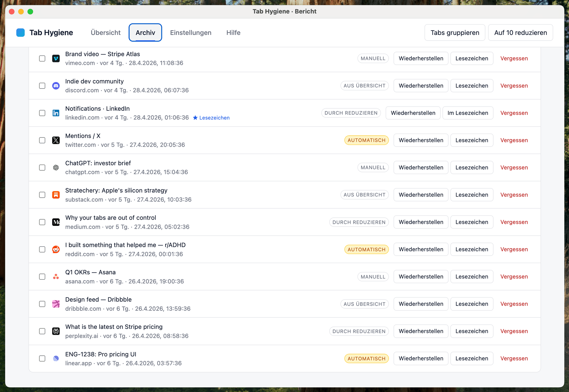Go to the Einstellungen tab
Viewport: 569px width, 392px height.
[191, 33]
